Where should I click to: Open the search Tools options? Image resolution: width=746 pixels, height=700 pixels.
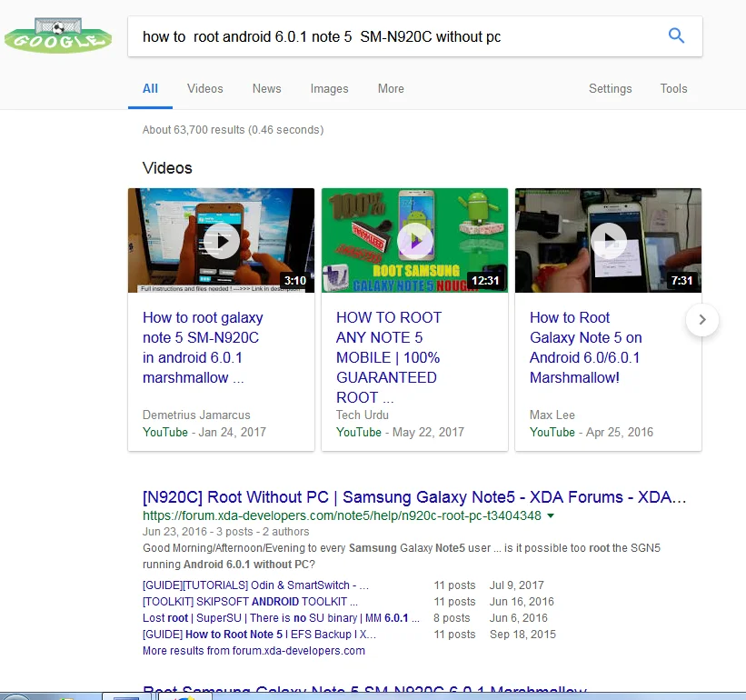(x=673, y=88)
